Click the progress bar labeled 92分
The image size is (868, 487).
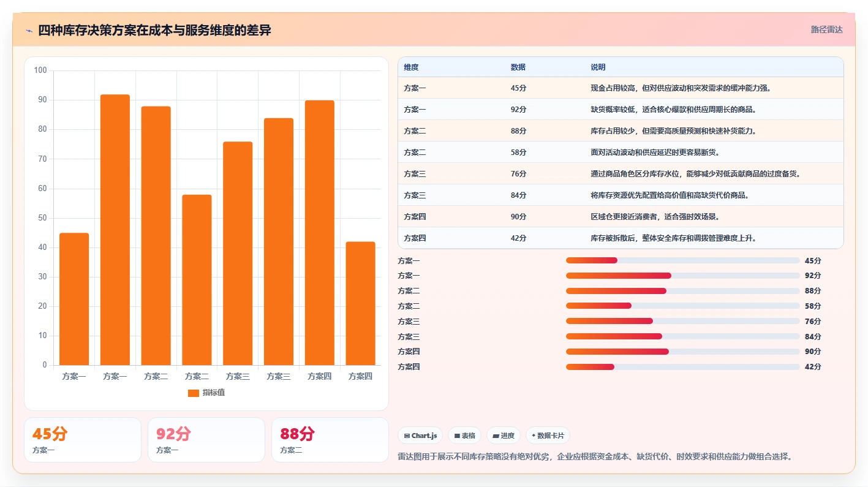point(683,276)
